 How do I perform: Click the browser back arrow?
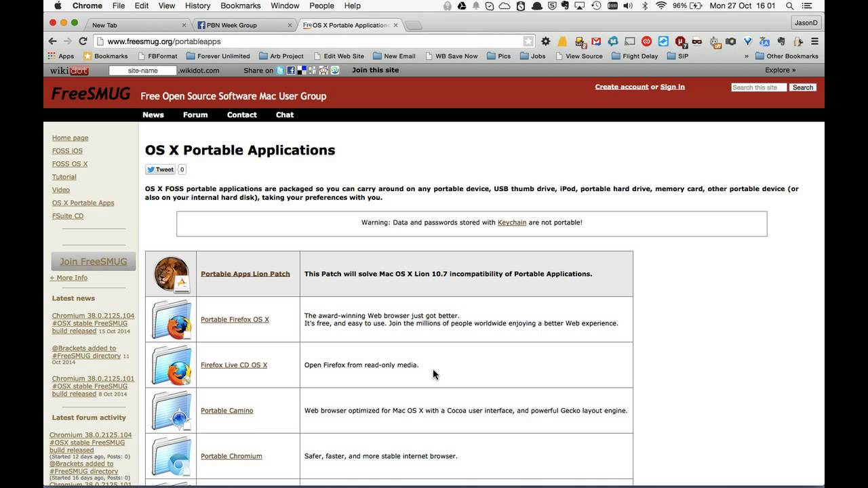52,41
